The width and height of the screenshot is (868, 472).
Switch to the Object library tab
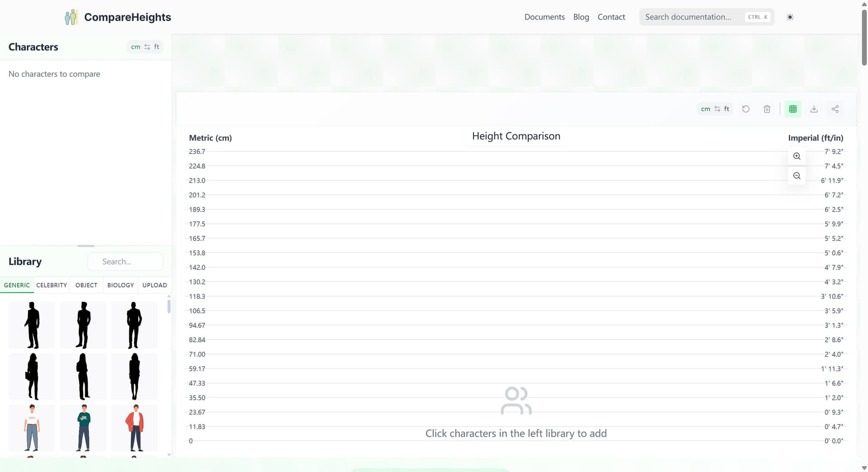click(86, 285)
